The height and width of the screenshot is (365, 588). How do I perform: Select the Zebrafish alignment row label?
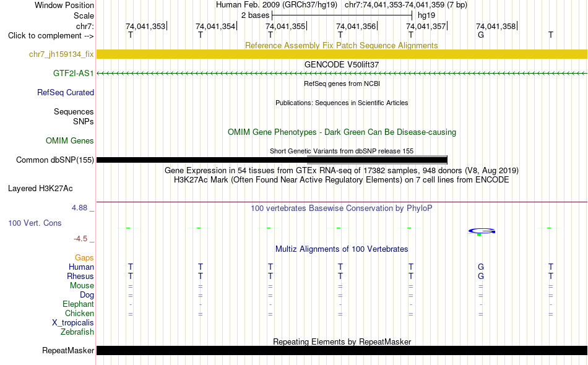(77, 332)
